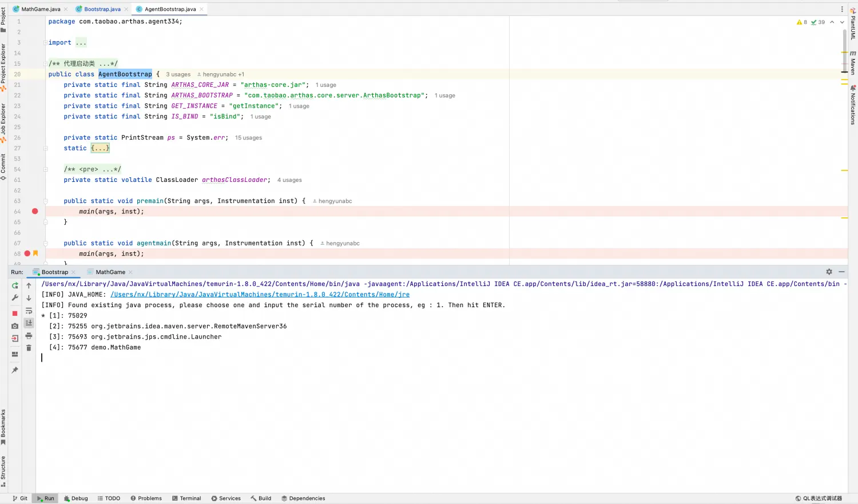The width and height of the screenshot is (858, 504).
Task: Toggle scroll to end of console
Action: (x=29, y=323)
